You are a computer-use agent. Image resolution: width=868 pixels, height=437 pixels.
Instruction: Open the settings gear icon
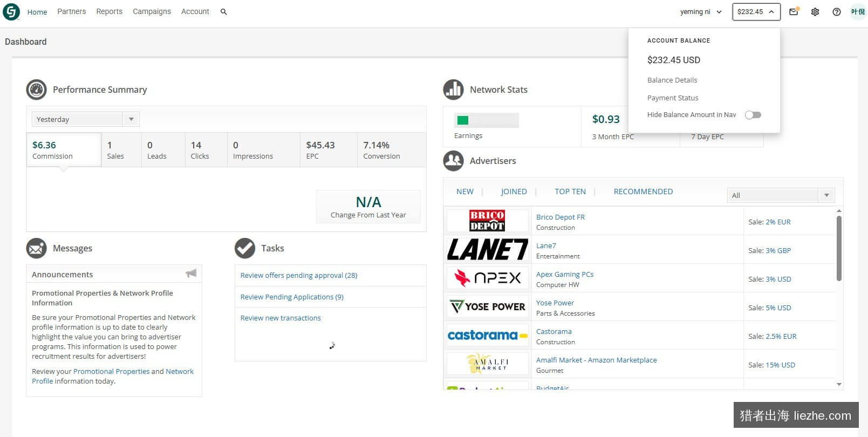[x=815, y=11]
